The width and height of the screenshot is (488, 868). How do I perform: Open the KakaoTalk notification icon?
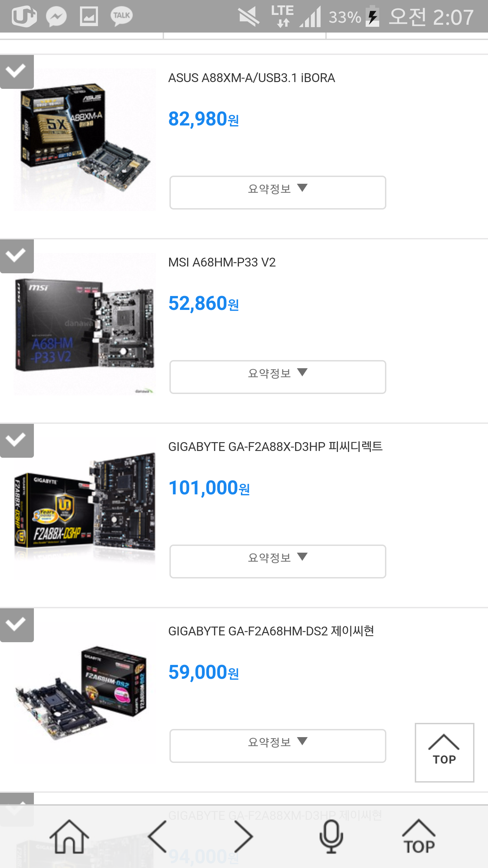pyautogui.click(x=121, y=16)
